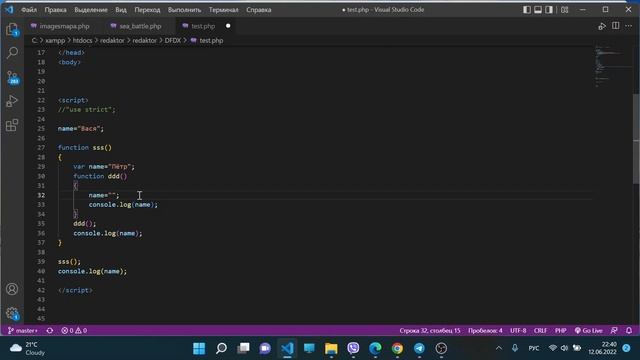The image size is (640, 360).
Task: Open the clock showing 22:40
Action: pyautogui.click(x=602, y=348)
